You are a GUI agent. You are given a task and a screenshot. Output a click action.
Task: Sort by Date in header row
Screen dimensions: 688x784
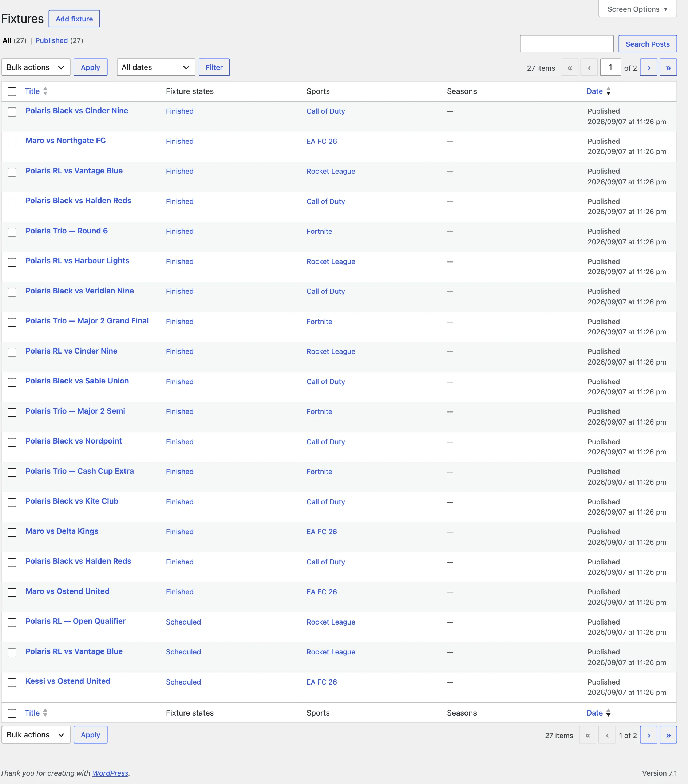(598, 91)
